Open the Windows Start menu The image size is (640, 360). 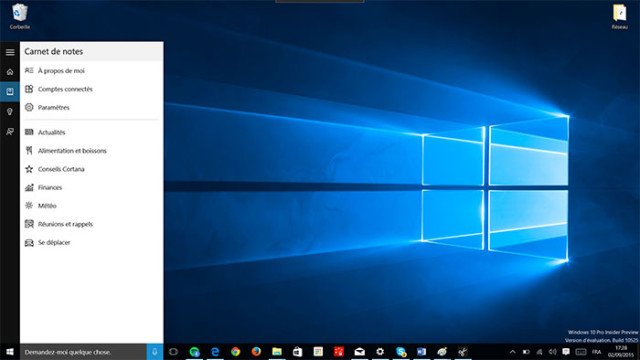point(10,352)
